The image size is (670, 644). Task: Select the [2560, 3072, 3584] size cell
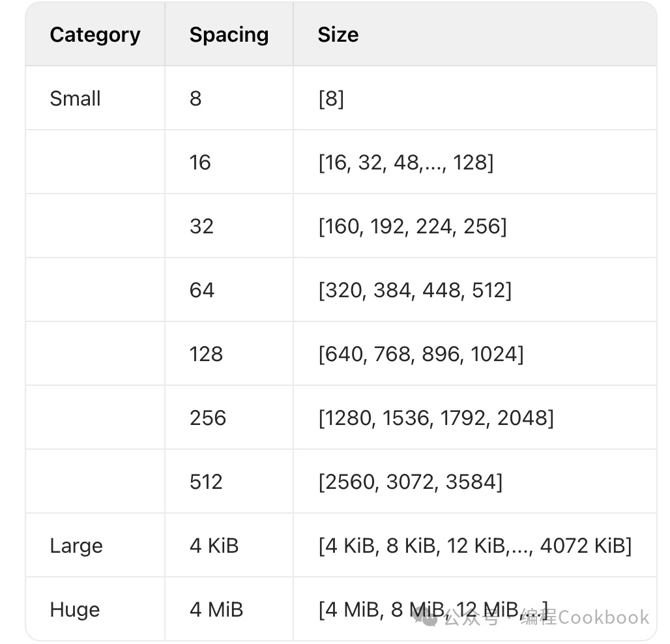click(411, 482)
